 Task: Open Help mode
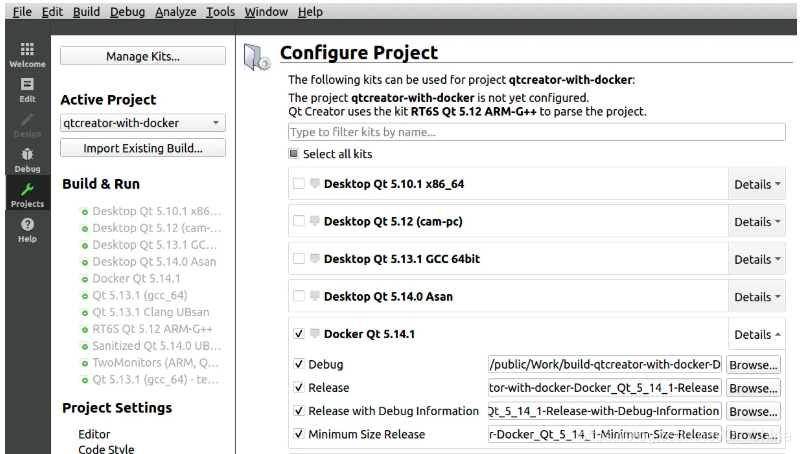coord(28,230)
